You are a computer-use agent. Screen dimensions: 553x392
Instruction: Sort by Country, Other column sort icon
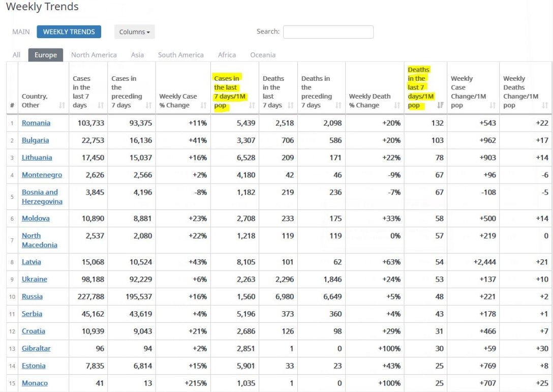[62, 105]
